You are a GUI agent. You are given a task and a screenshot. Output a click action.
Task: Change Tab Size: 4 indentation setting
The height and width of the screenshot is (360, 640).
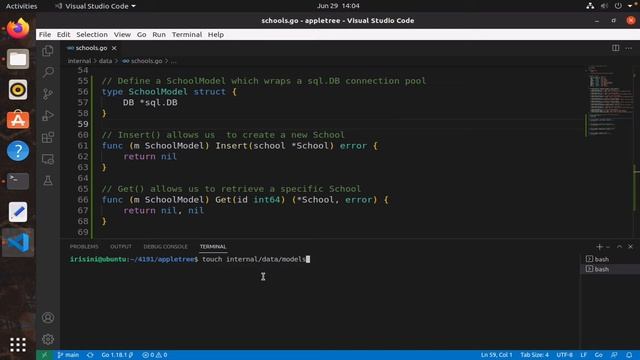(534, 355)
